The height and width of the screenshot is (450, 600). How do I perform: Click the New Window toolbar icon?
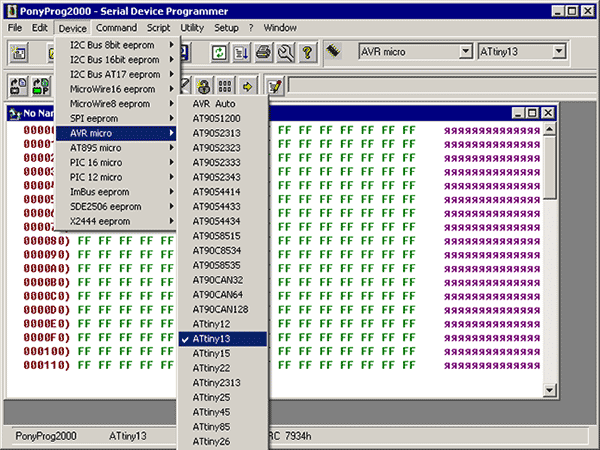tap(18, 52)
